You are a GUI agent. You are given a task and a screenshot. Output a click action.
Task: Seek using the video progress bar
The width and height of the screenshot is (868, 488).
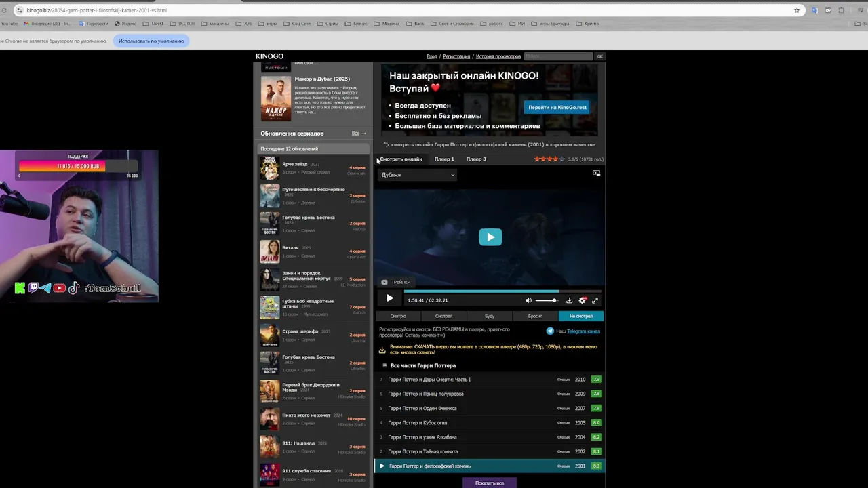[x=503, y=291]
